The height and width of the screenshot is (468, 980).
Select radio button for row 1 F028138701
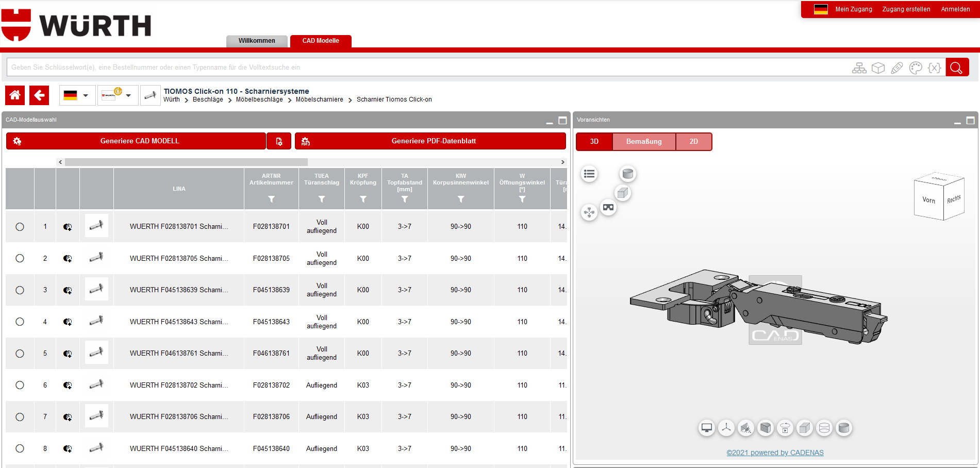click(20, 227)
